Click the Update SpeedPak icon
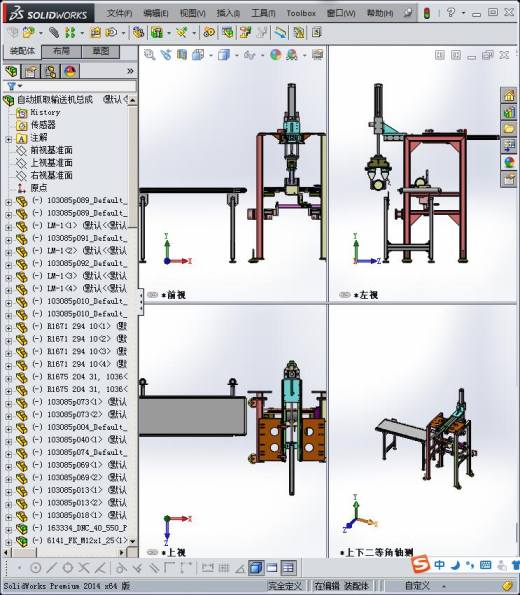Viewport: 520px width, 595px height. point(299,33)
